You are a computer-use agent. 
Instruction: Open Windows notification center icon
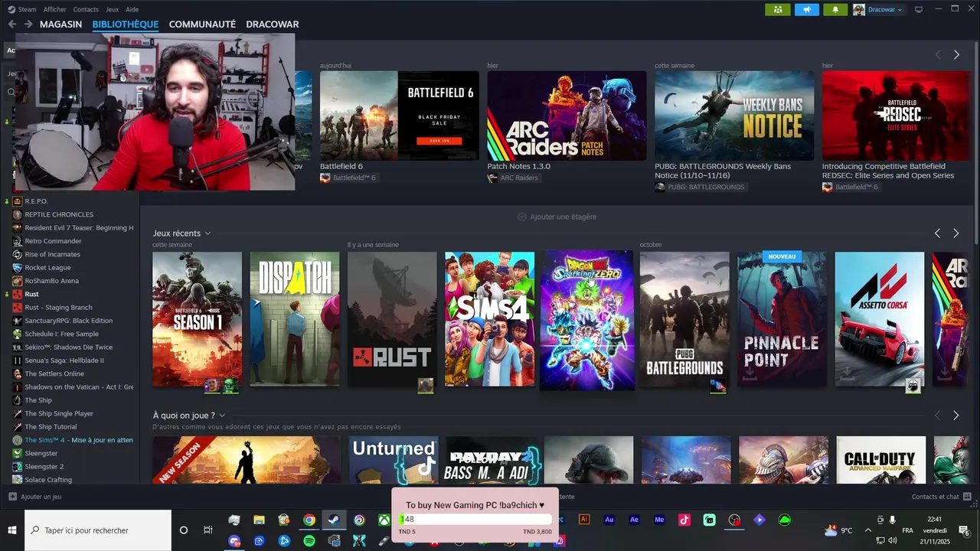[963, 530]
